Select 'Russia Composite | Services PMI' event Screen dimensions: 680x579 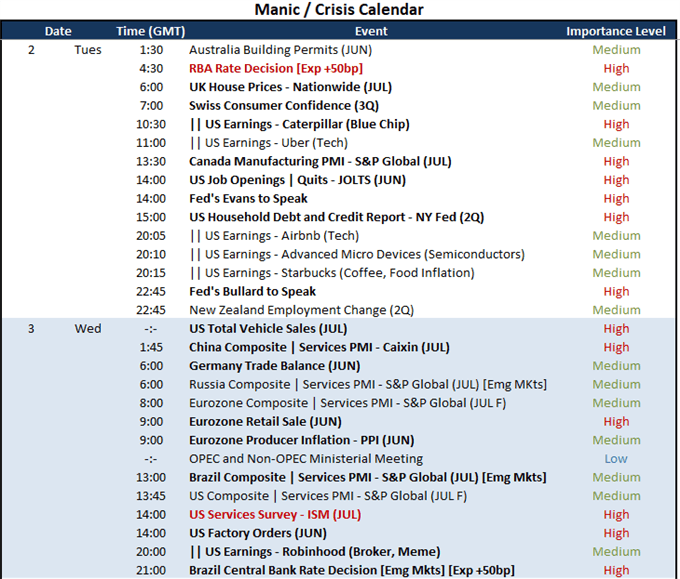(x=368, y=385)
